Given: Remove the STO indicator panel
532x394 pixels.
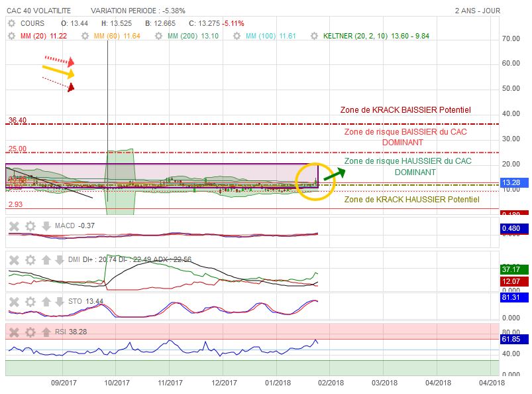Looking at the screenshot, I should click(x=14, y=302).
